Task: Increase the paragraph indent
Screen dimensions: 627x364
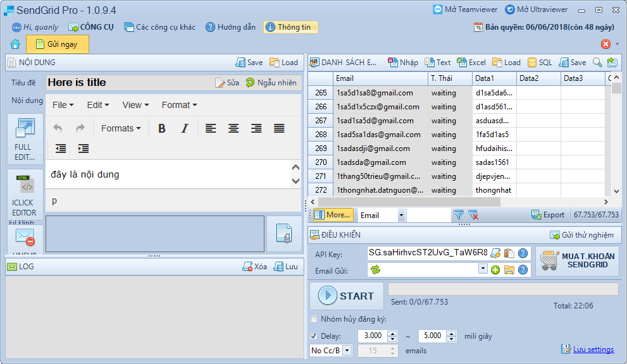Action: pyautogui.click(x=84, y=149)
